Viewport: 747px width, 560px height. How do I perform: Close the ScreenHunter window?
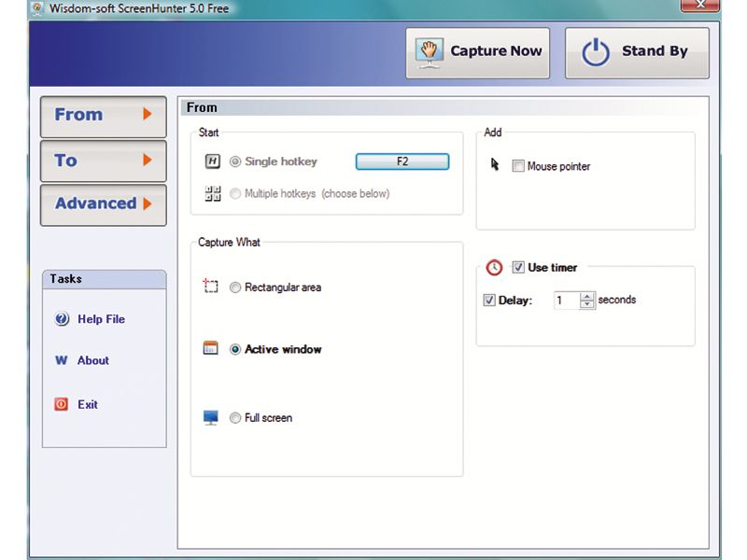pos(699,5)
